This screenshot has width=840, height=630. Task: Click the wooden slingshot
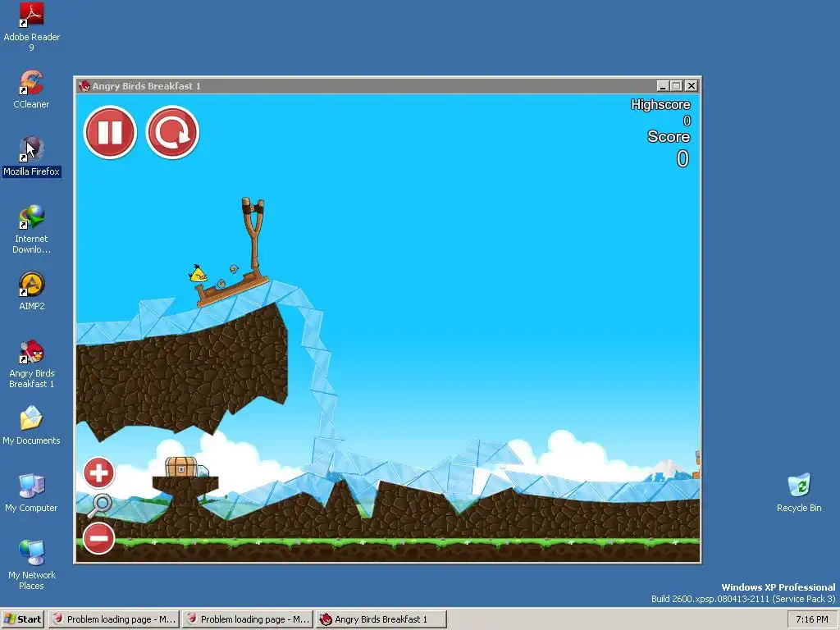[253, 234]
